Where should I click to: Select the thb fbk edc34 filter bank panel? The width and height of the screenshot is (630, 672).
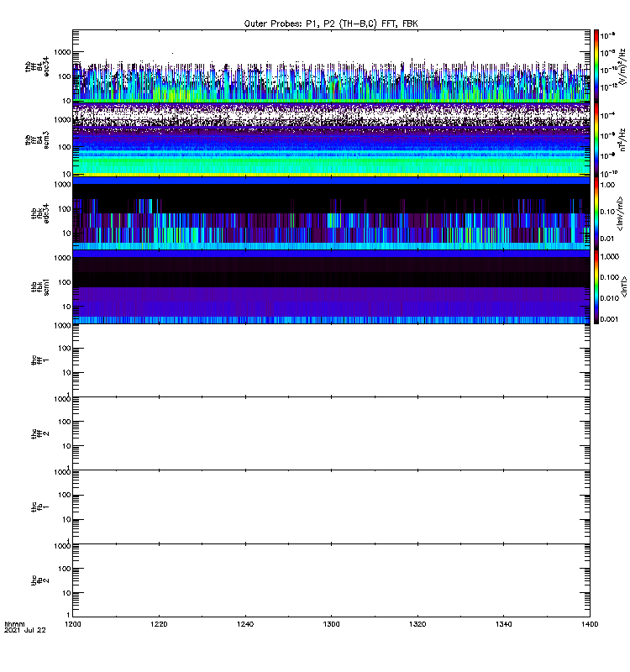331,213
